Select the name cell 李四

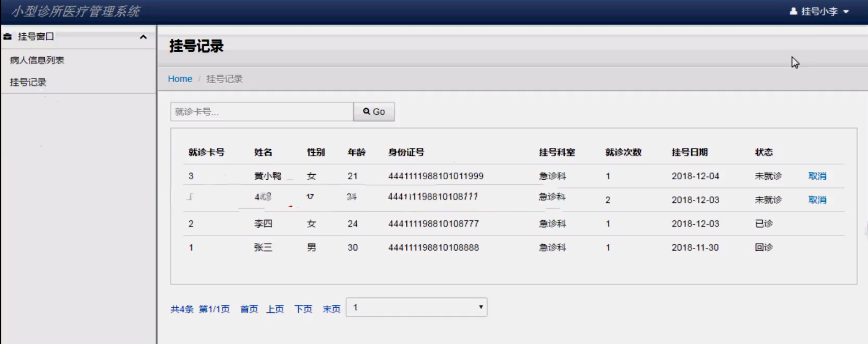click(x=263, y=224)
